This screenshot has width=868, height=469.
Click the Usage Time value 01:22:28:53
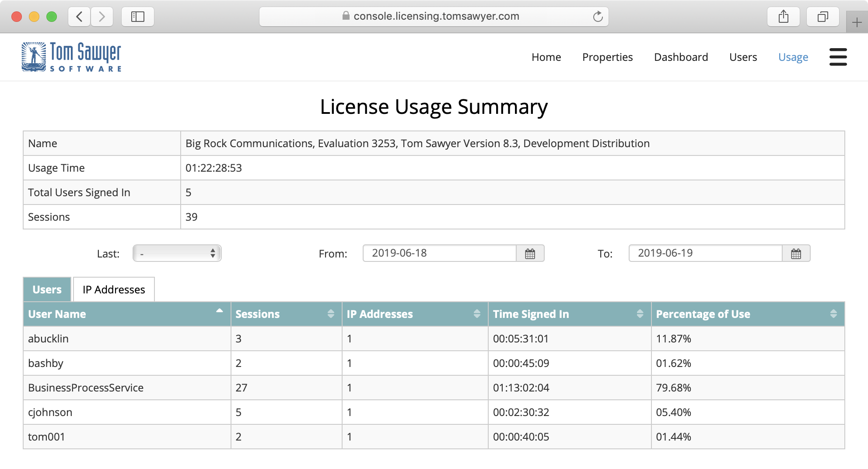(x=213, y=168)
